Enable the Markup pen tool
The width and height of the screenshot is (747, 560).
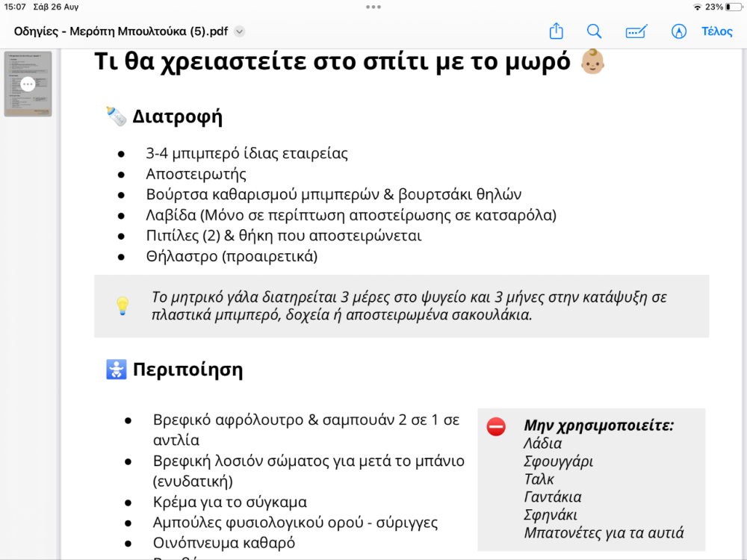click(x=678, y=31)
